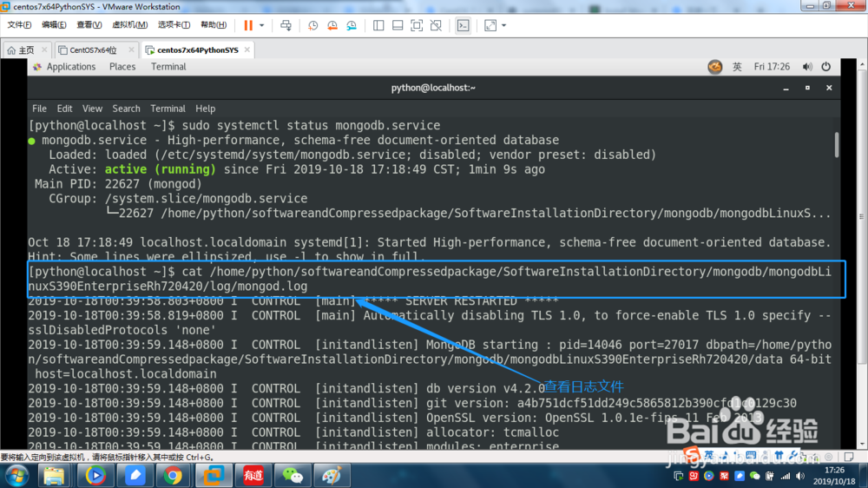Open the Fri 17:26 clock calendar
The width and height of the screenshot is (868, 488).
tap(772, 67)
